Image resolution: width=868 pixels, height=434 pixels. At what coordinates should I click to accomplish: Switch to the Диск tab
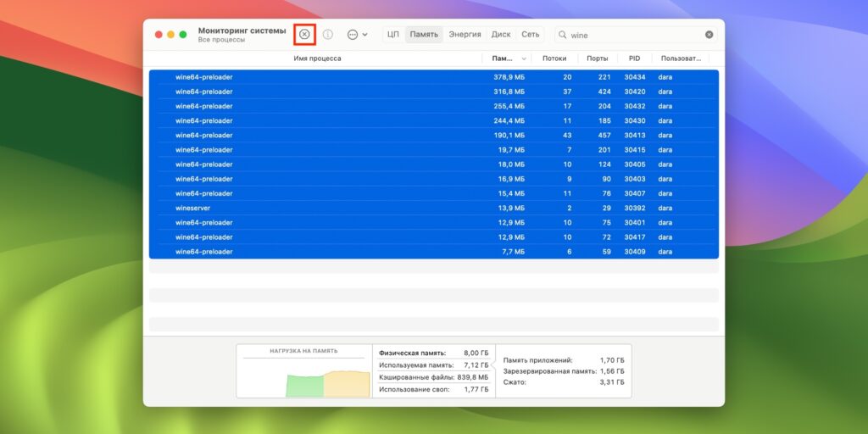[501, 34]
